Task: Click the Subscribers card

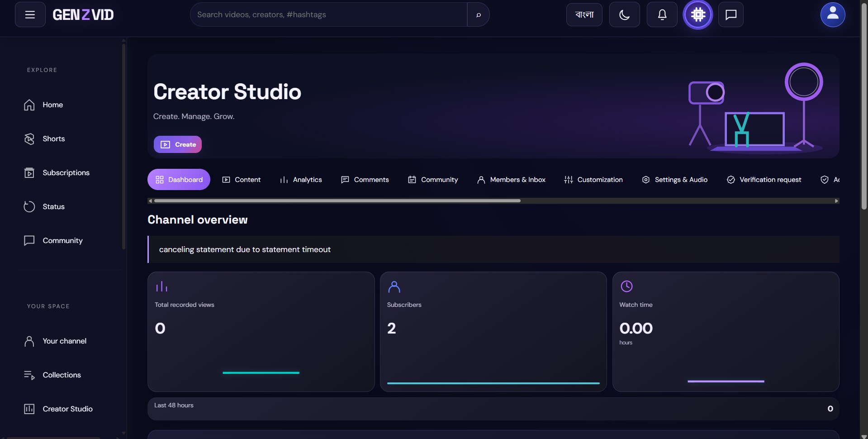Action: (493, 332)
